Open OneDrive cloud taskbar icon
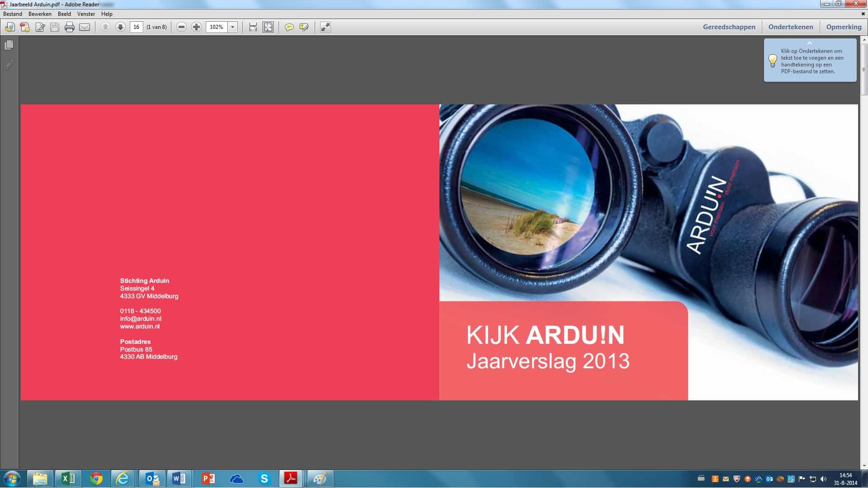The width and height of the screenshot is (868, 488). click(x=236, y=479)
